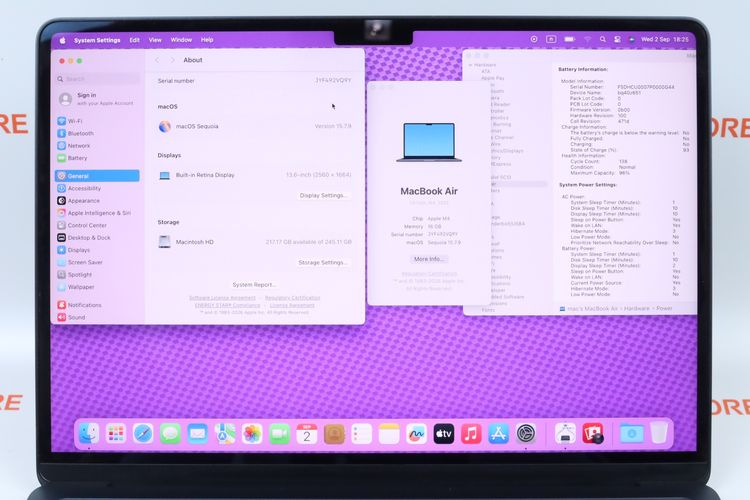
Task: Open Apple Intelligence & Siri settings
Action: coord(97,213)
